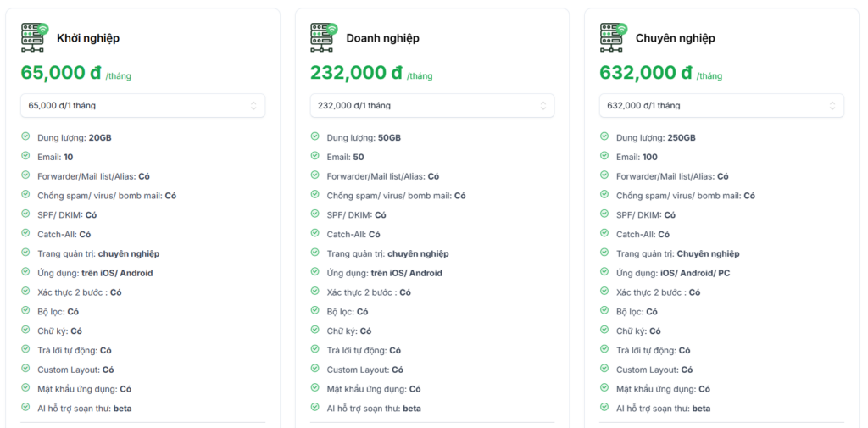The image size is (868, 428).
Task: Click the checkmark icon beside Dung lượng 250GB
Action: 604,136
